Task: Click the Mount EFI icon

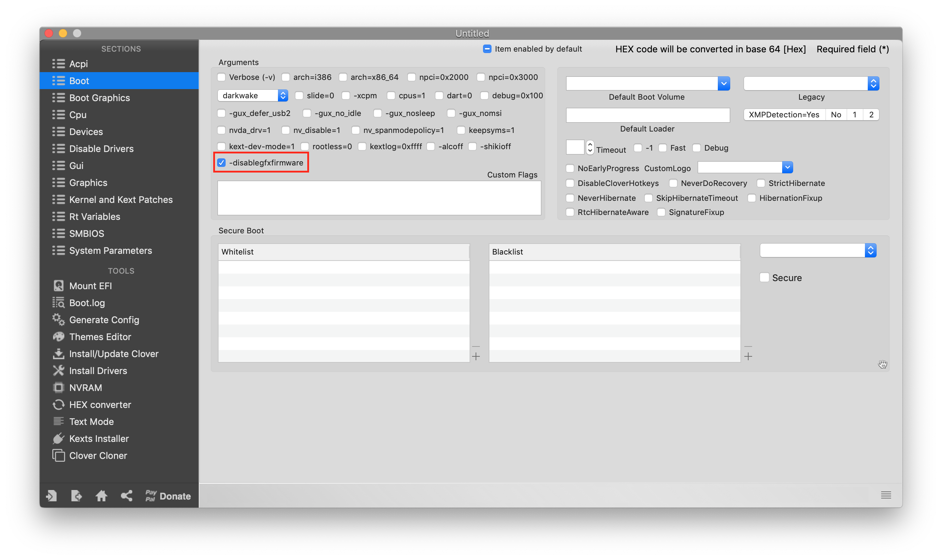Action: coord(58,286)
